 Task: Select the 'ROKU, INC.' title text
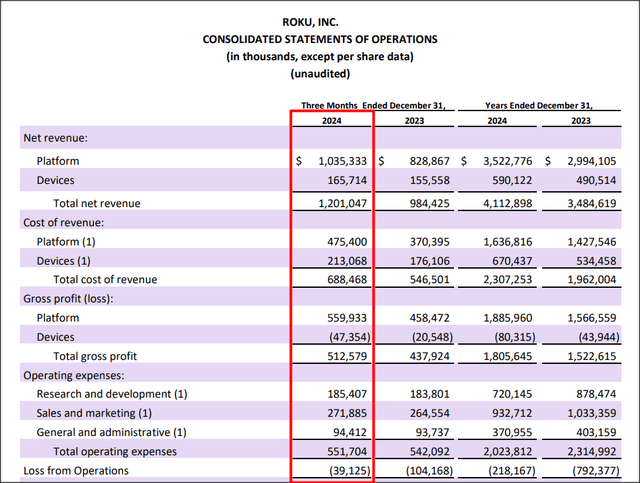310,22
